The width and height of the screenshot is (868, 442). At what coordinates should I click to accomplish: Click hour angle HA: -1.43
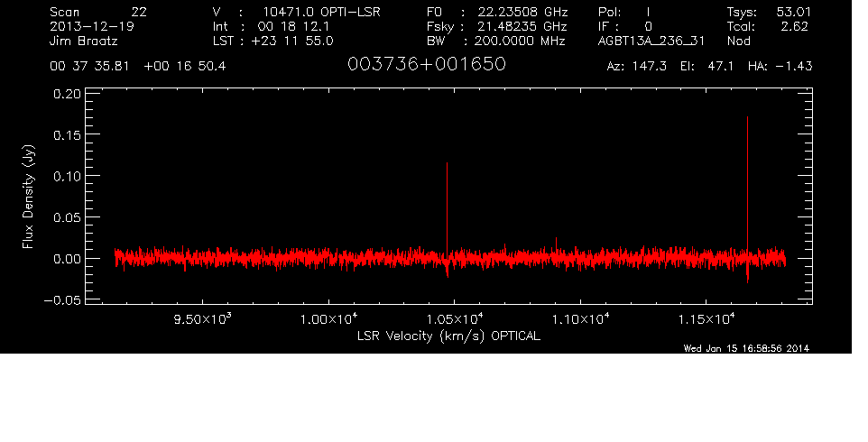click(x=780, y=67)
